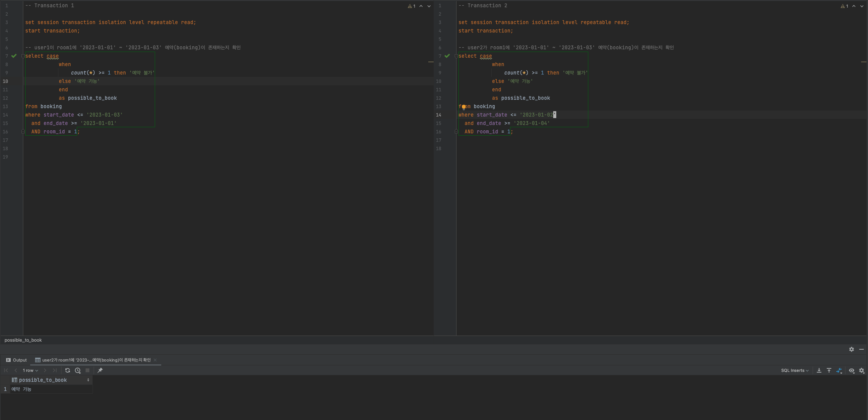Click the stop/cancel running statement square icon
This screenshot has width=868, height=420.
pos(87,370)
